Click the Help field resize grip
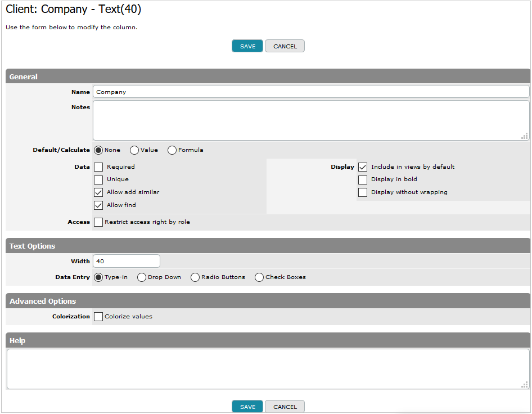Image resolution: width=532 pixels, height=414 pixels. point(525,385)
